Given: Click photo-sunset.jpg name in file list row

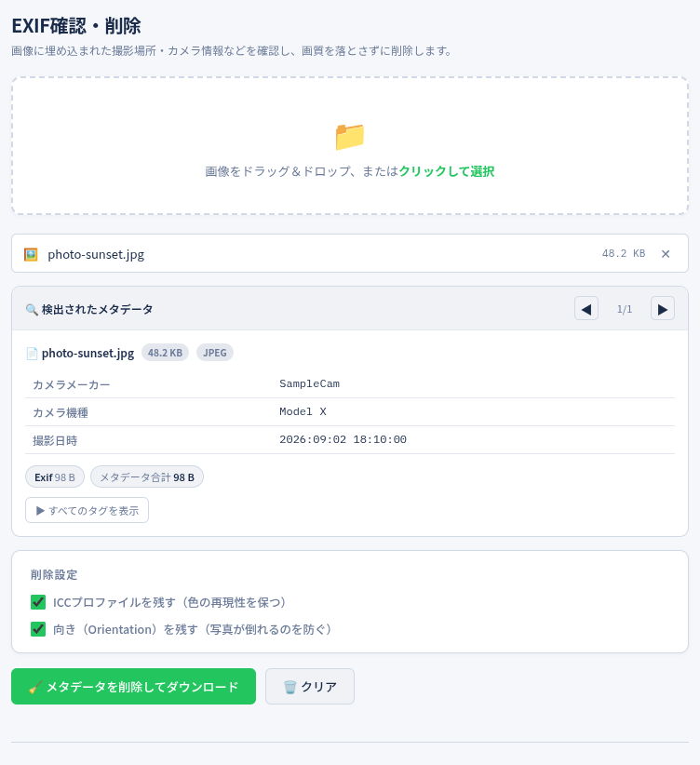Looking at the screenshot, I should point(96,254).
